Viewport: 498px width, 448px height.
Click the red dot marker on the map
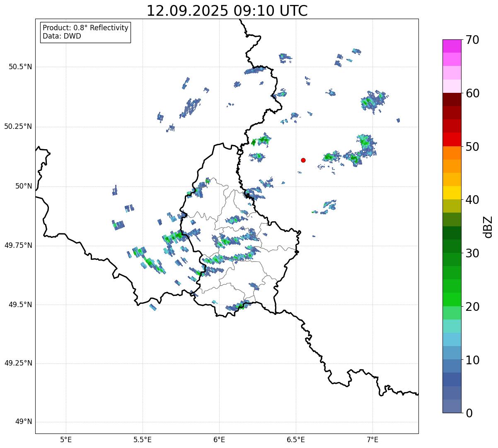point(303,160)
